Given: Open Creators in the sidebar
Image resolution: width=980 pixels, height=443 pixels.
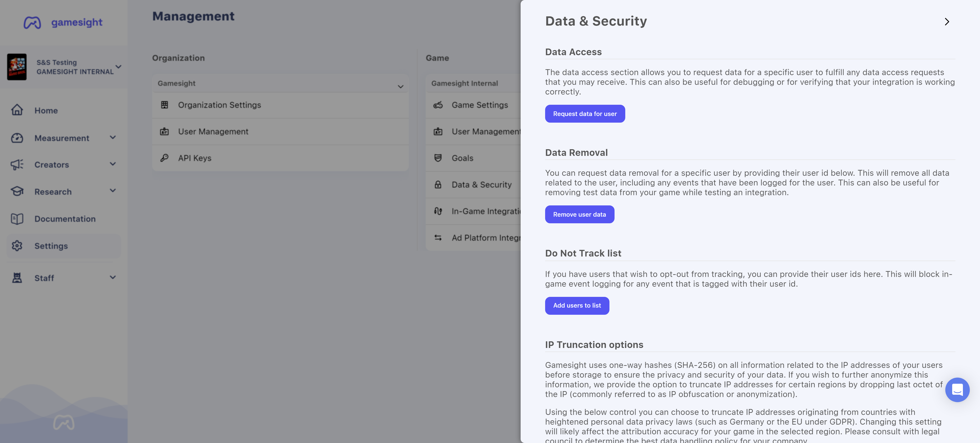Looking at the screenshot, I should (x=64, y=165).
